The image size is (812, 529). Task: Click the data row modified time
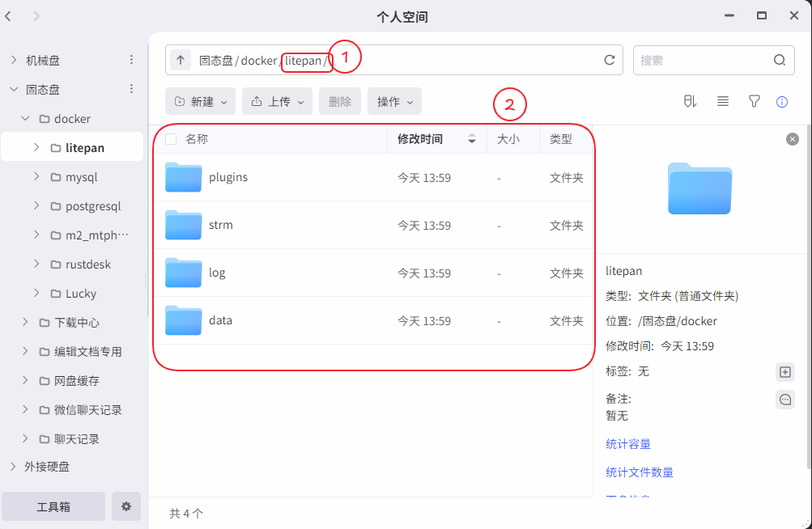[x=424, y=321]
